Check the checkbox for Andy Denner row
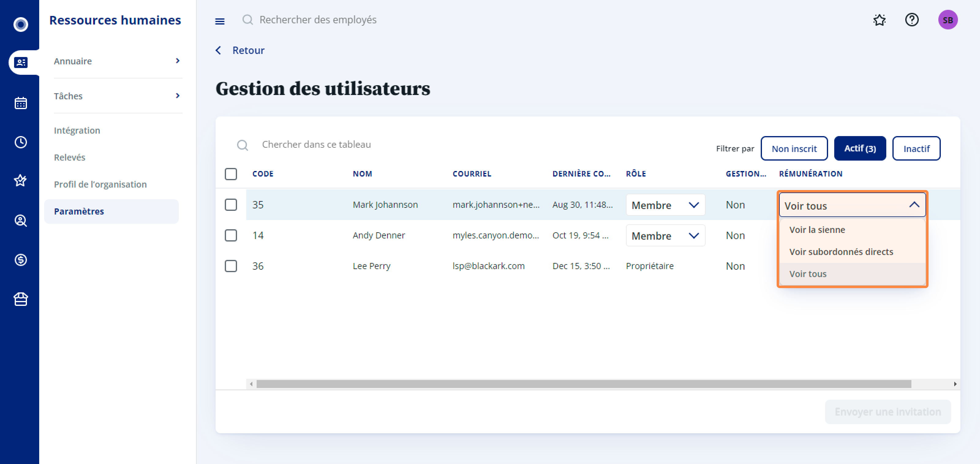 [231, 235]
